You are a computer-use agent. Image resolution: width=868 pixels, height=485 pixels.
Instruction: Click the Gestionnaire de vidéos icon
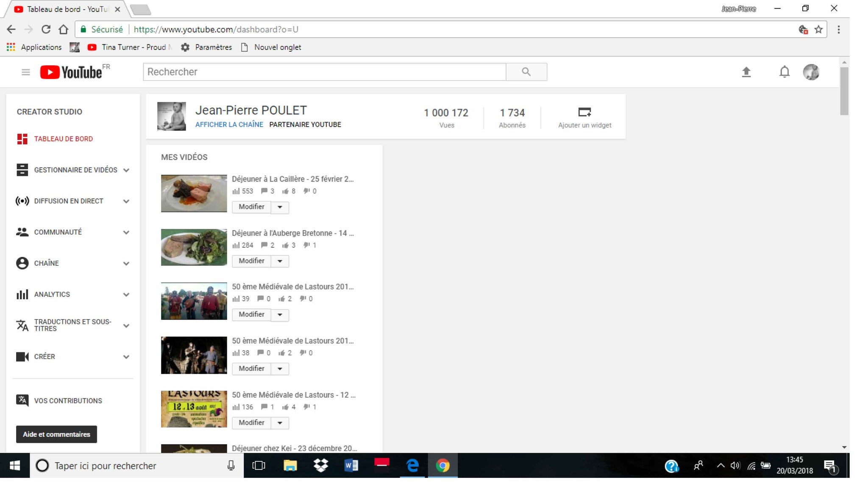tap(22, 170)
